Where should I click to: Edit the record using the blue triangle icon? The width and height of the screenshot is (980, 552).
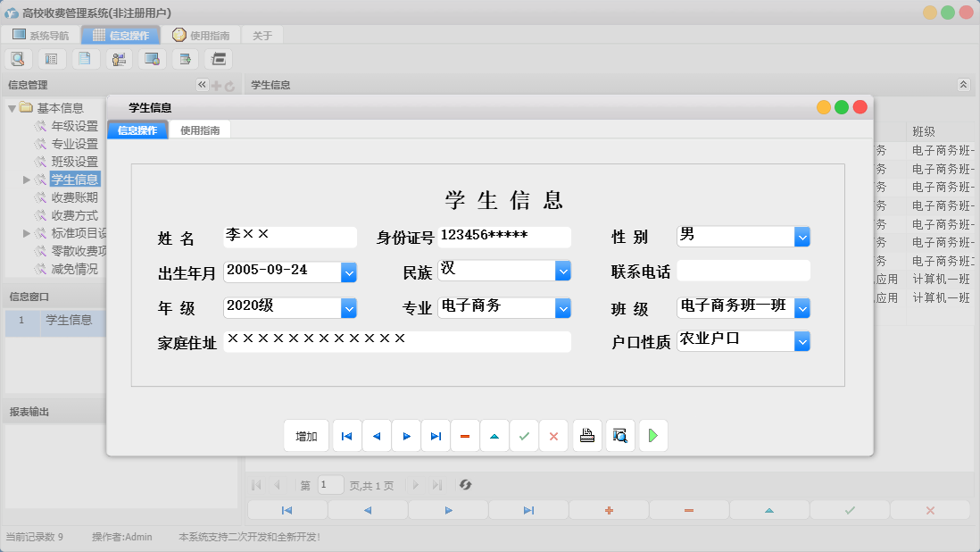(x=494, y=435)
